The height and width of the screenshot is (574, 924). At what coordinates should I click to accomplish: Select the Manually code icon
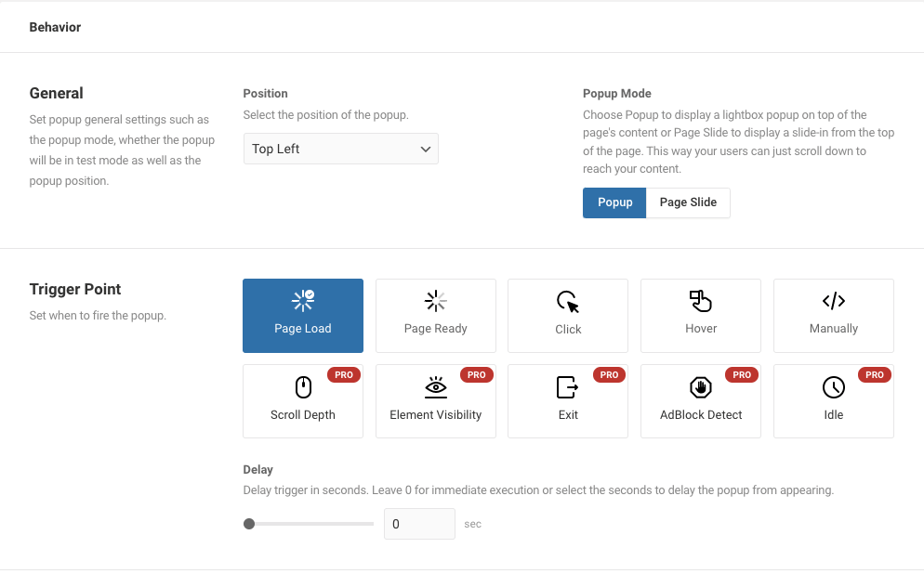point(833,301)
